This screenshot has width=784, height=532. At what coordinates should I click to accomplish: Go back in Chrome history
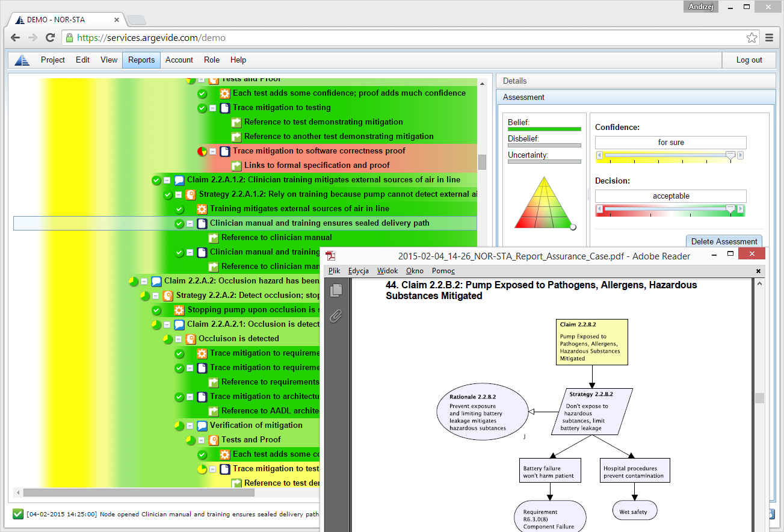pyautogui.click(x=16, y=37)
